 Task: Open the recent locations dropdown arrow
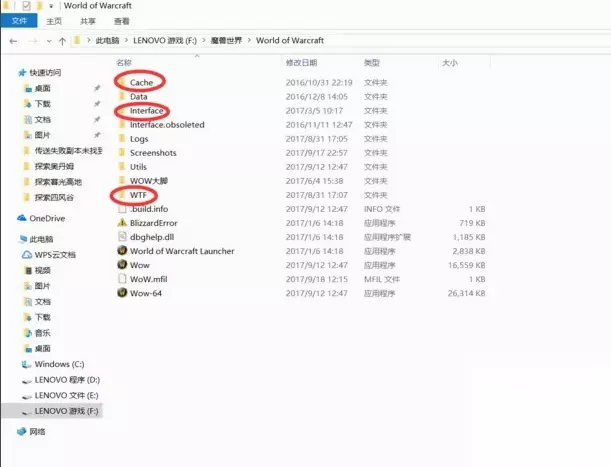point(49,41)
